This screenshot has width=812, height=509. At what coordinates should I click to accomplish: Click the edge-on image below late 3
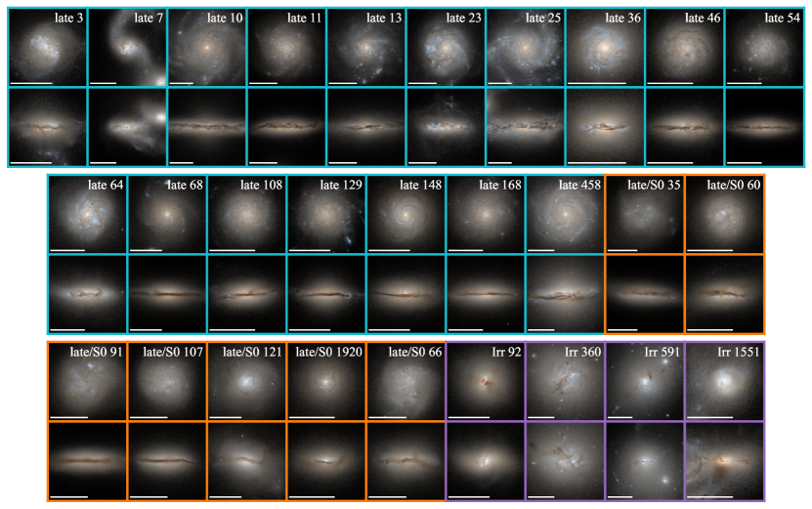coord(48,127)
